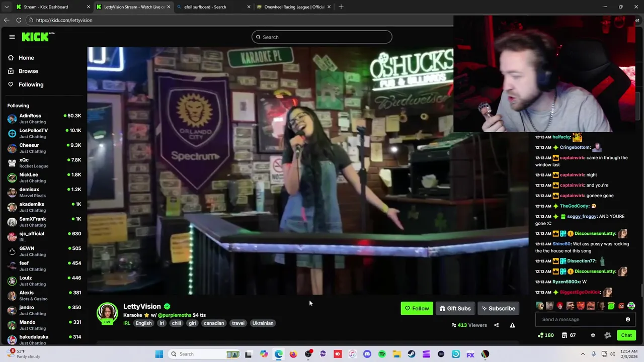644x362 pixels.
Task: Click the Send a message field
Action: tap(580, 319)
